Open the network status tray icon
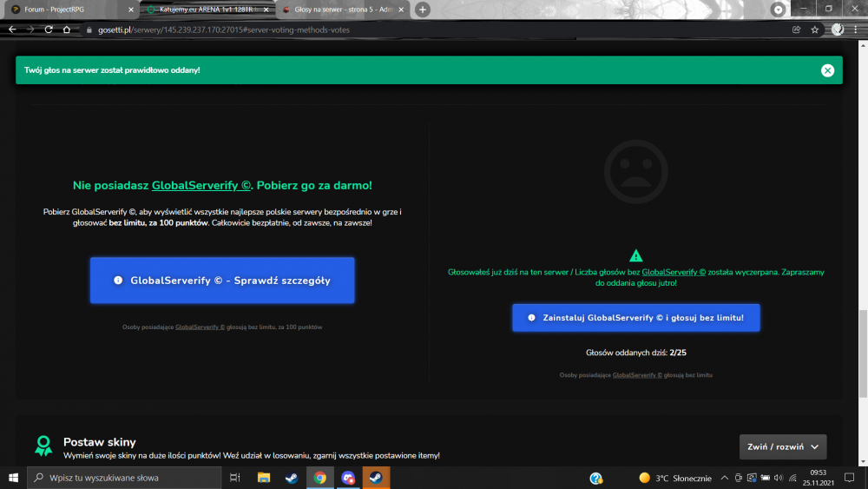868x489 pixels. tap(792, 478)
